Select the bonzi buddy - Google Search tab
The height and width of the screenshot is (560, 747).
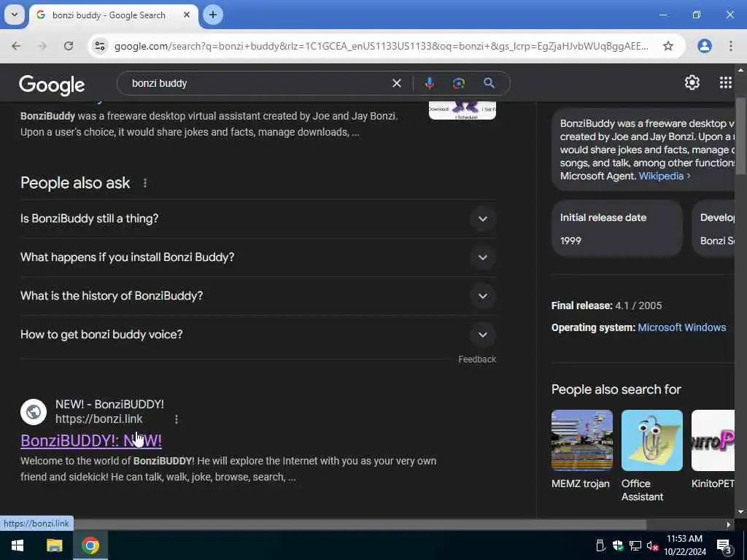point(113,15)
